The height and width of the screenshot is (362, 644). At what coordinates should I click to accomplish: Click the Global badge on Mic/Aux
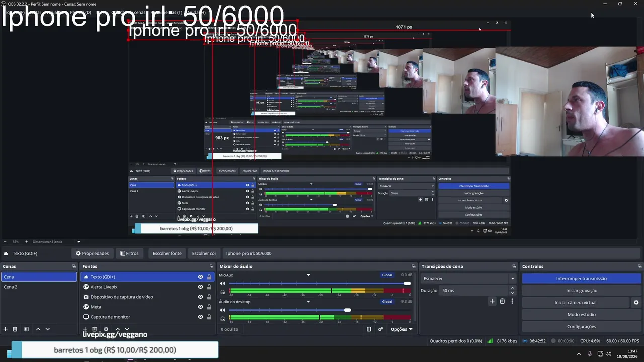(387, 275)
